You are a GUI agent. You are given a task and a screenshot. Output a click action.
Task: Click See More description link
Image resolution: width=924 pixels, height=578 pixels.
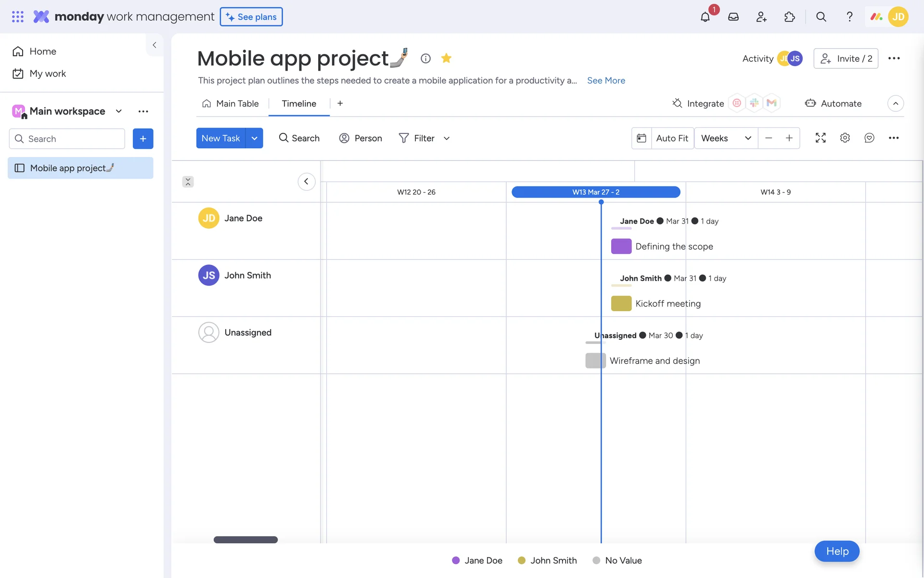point(606,80)
